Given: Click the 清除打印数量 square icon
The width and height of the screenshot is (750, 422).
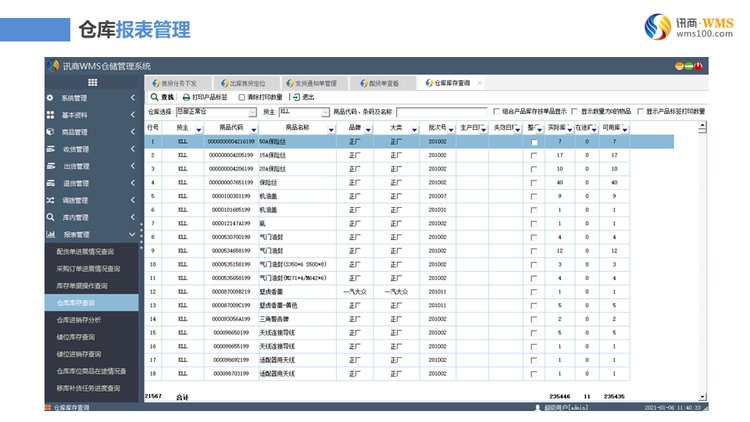Looking at the screenshot, I should pyautogui.click(x=242, y=97).
